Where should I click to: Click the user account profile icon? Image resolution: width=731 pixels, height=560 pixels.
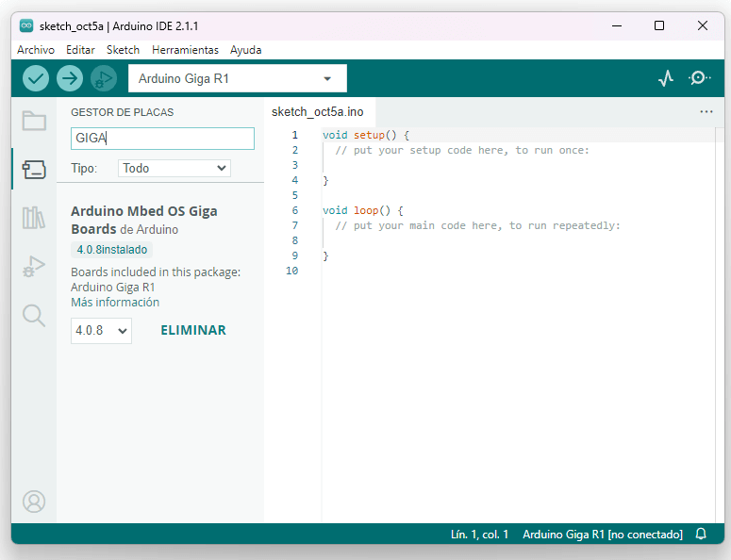pyautogui.click(x=34, y=501)
